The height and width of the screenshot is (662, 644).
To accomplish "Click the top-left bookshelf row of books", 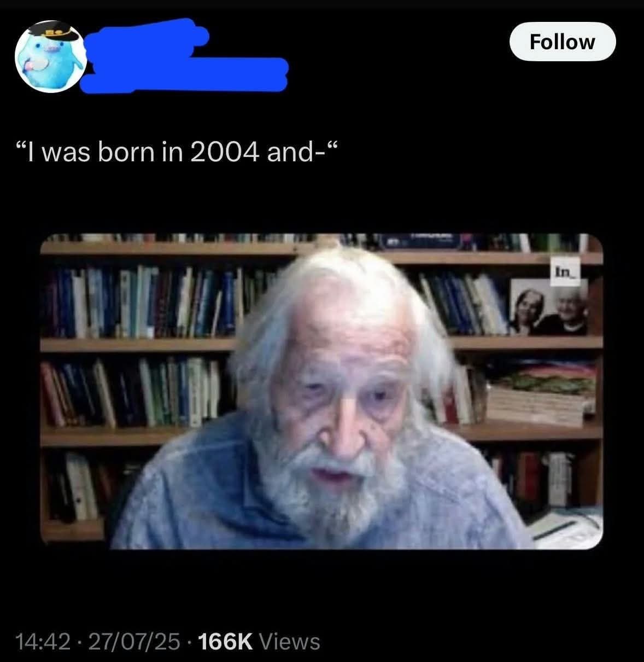I will 159,301.
